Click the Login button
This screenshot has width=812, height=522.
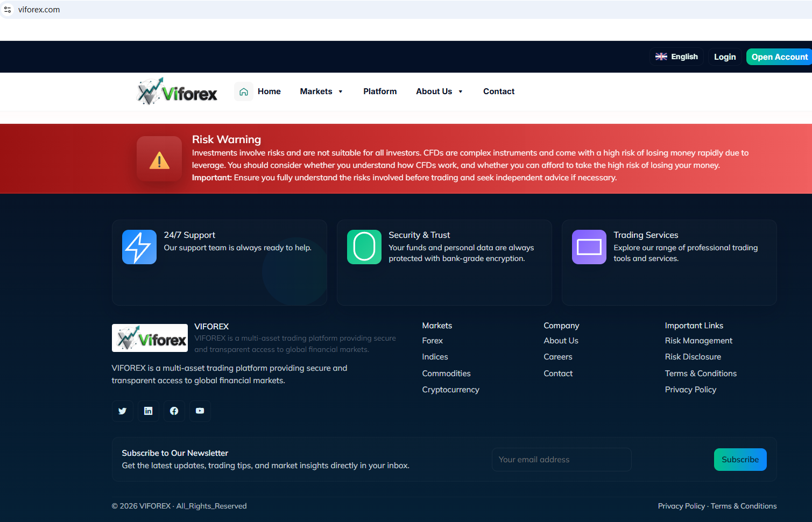click(725, 57)
